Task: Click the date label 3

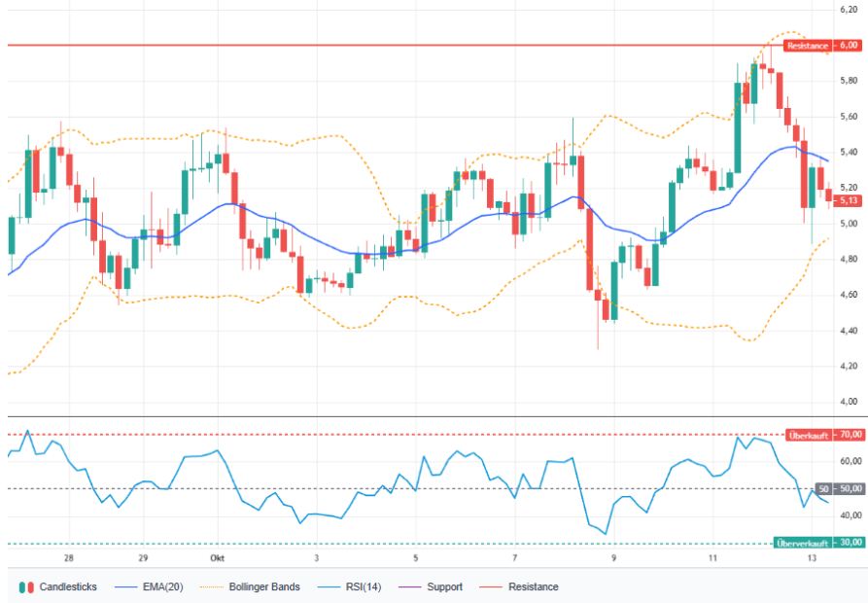Action: click(316, 558)
